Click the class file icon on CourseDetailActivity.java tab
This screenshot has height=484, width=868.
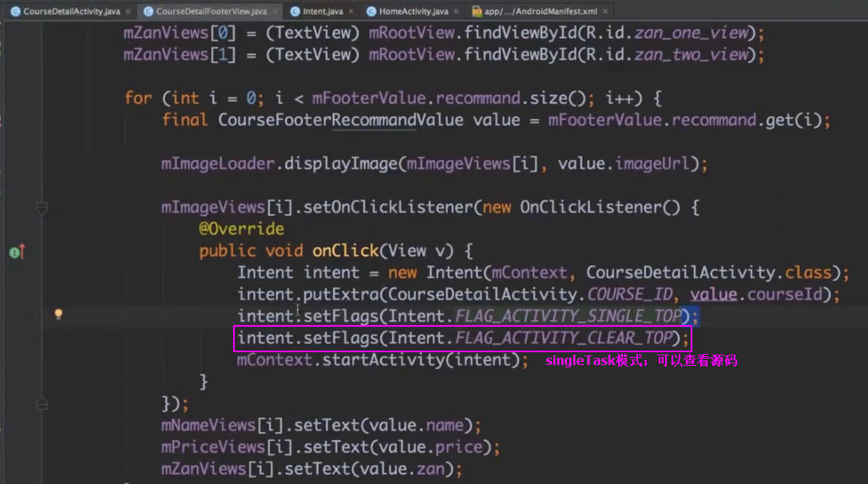click(15, 11)
